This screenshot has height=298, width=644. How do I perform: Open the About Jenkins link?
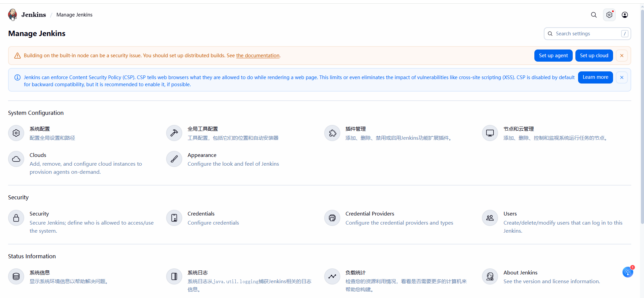[x=520, y=273]
